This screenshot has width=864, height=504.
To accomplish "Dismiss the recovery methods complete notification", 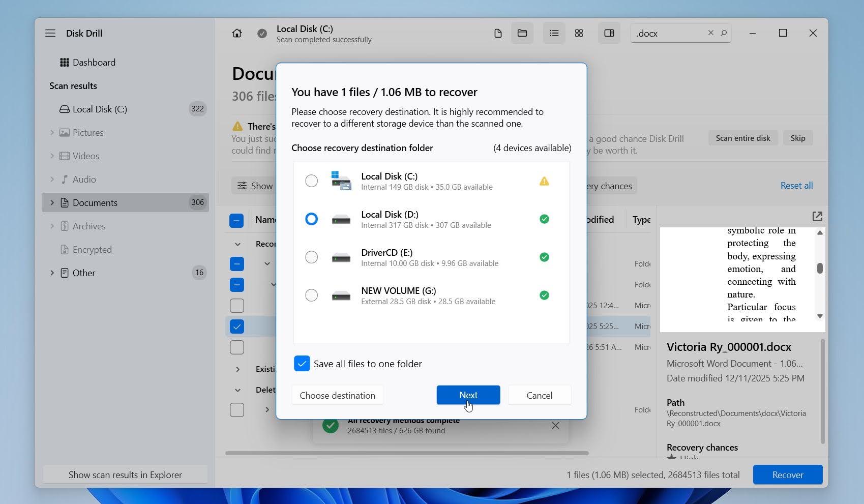I will (555, 426).
